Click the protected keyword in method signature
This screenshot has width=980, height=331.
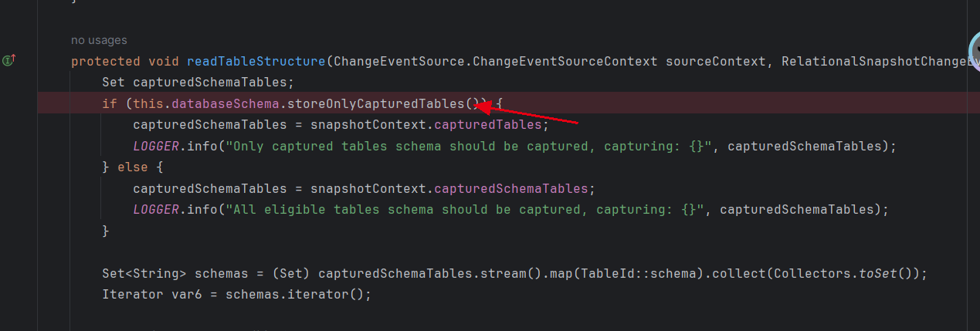tap(106, 61)
